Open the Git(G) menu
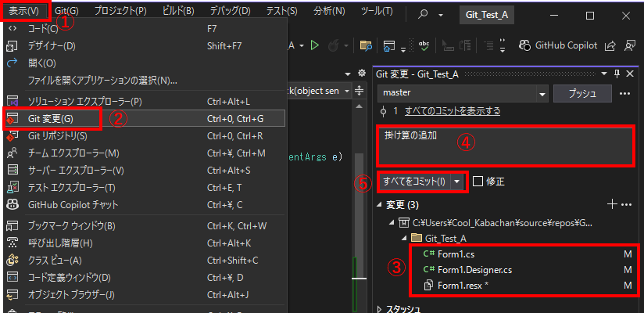This screenshot has width=644, height=313. (67, 12)
